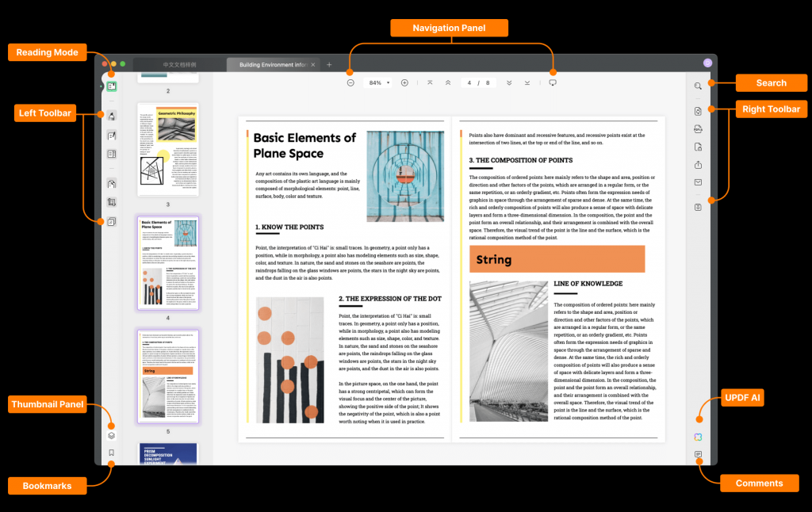Open the user account avatar
This screenshot has height=512, width=812.
coord(707,63)
